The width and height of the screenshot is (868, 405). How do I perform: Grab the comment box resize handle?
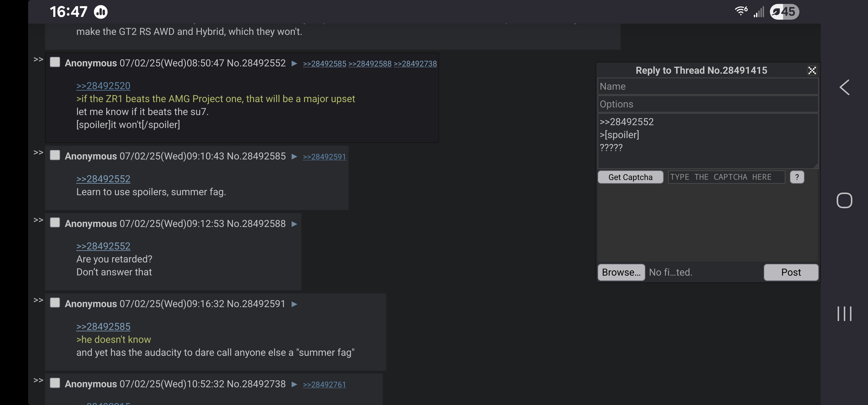(x=815, y=166)
